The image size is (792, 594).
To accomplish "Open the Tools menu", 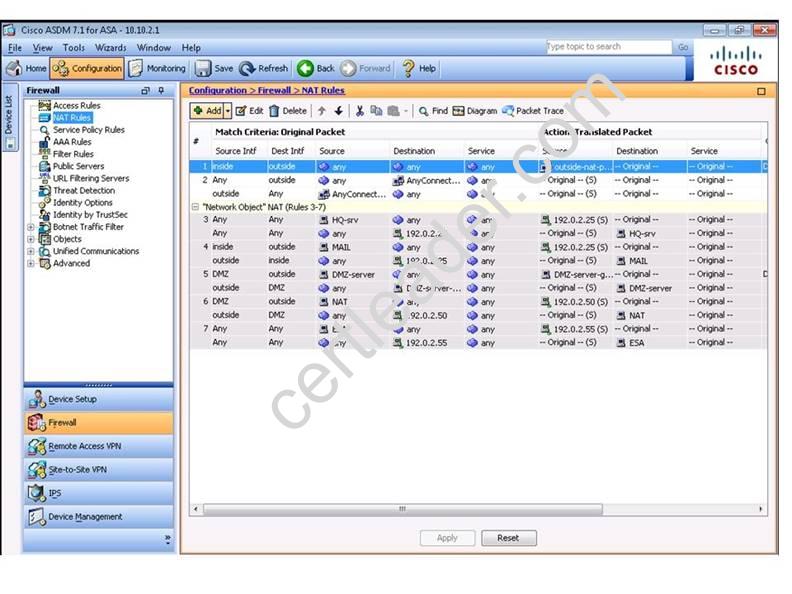I will coord(74,47).
